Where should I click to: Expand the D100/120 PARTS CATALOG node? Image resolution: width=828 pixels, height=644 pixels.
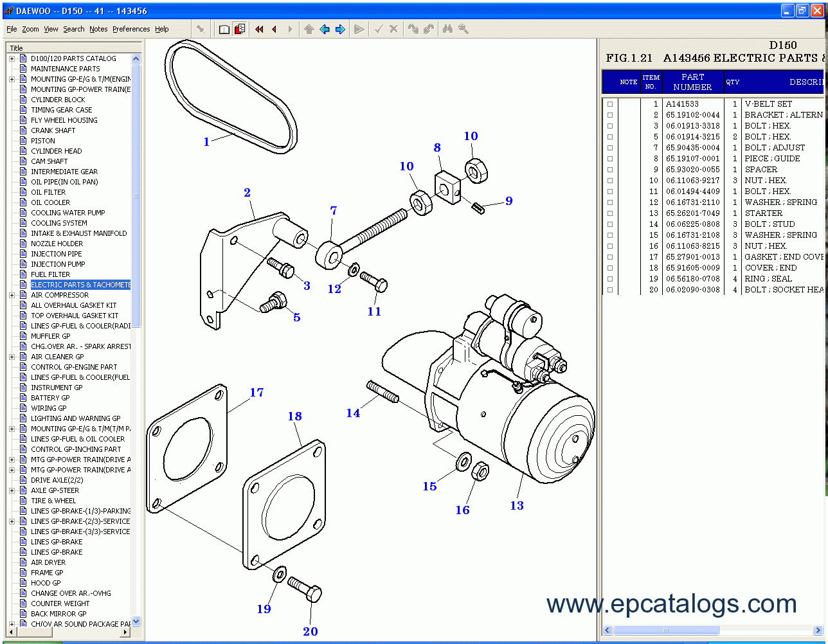pyautogui.click(x=12, y=58)
